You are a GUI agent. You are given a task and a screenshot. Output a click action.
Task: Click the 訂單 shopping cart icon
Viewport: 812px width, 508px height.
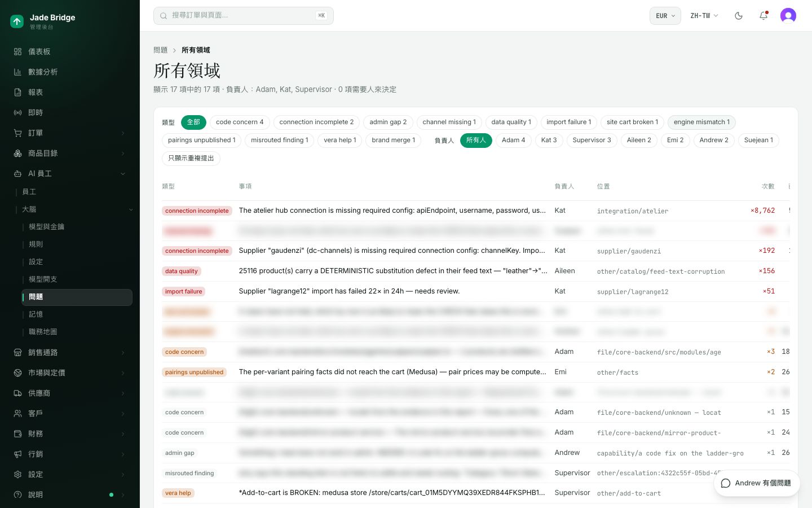[17, 133]
